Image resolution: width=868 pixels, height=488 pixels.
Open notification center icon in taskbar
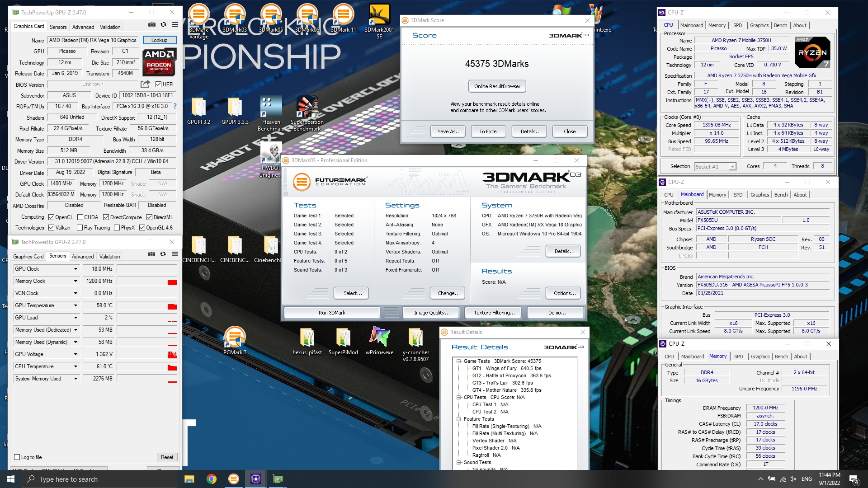[x=854, y=479]
